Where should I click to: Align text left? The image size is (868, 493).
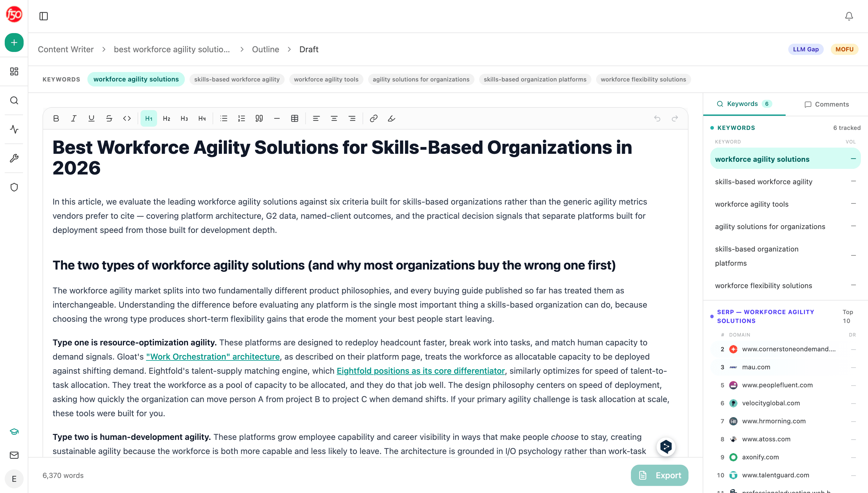point(316,118)
